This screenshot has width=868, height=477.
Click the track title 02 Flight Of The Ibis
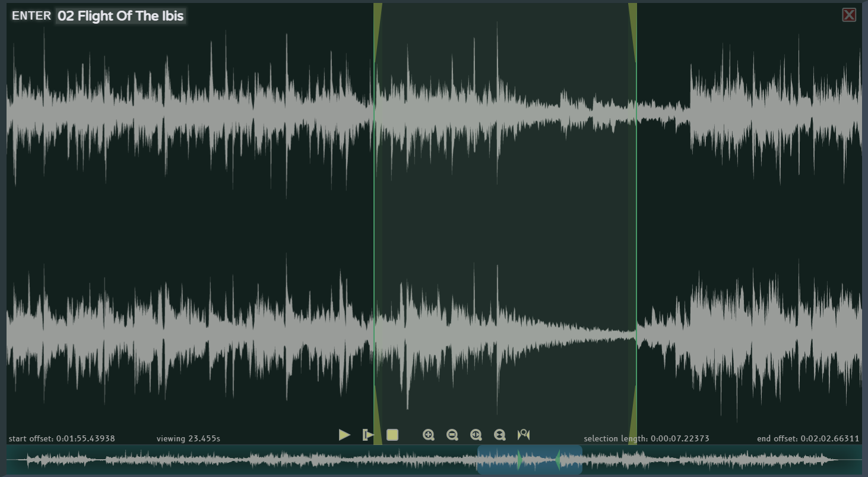click(x=121, y=16)
